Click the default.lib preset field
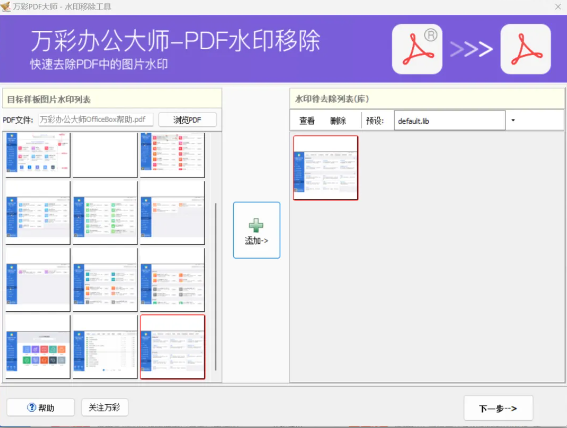This screenshot has height=428, width=567. [449, 121]
